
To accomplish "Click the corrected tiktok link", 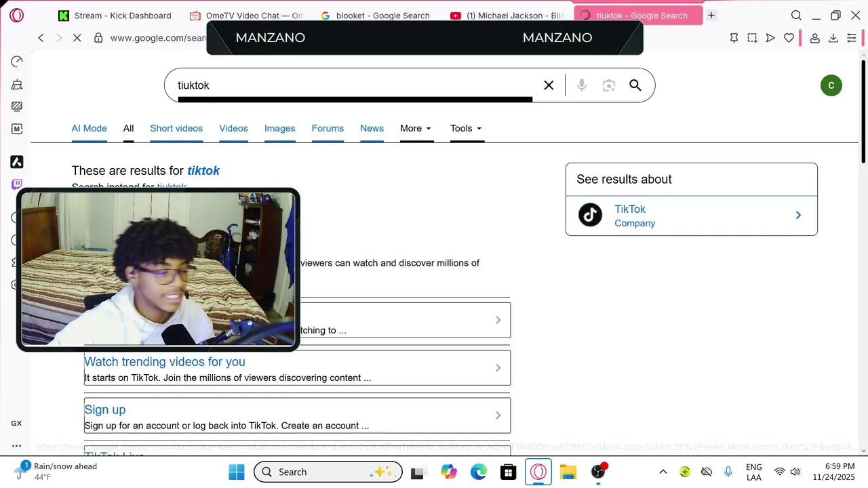I will (x=203, y=171).
